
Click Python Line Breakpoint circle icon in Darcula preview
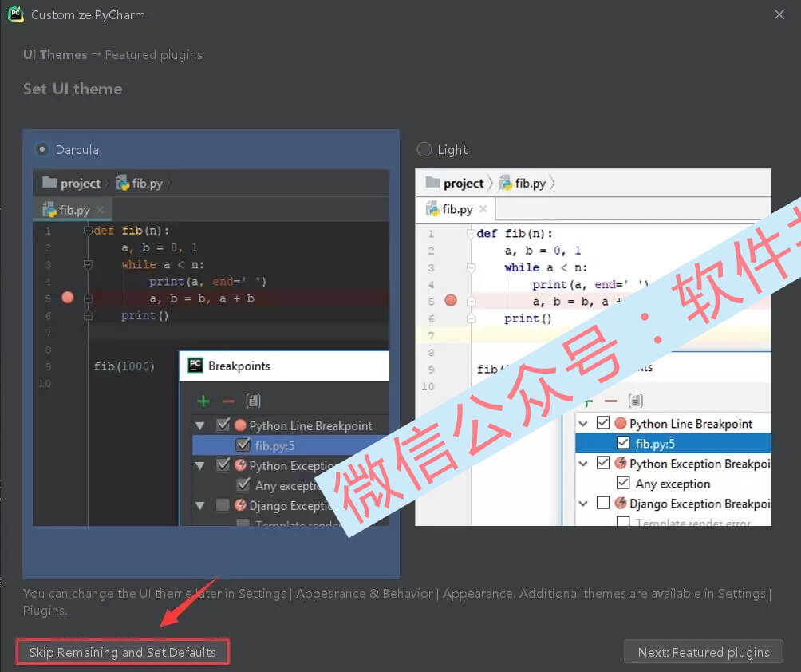pos(240,425)
